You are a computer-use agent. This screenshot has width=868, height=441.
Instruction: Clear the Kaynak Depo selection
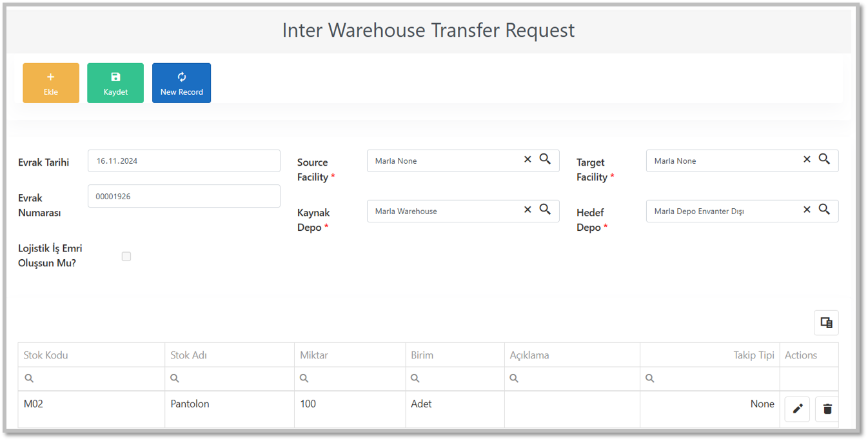tap(528, 210)
